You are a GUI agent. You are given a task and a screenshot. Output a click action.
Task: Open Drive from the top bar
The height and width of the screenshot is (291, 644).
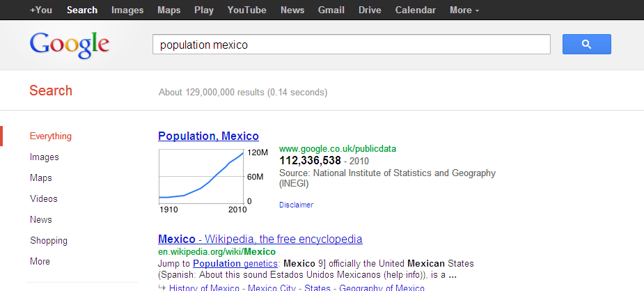370,10
